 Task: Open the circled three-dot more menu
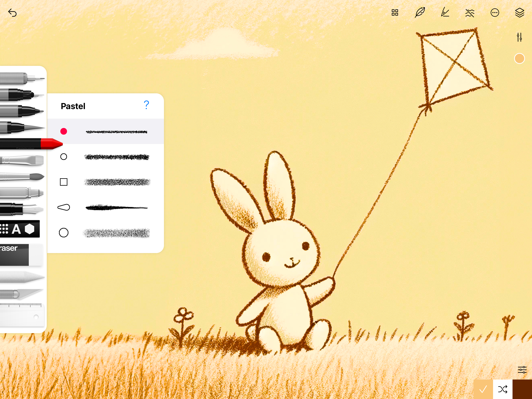[495, 12]
